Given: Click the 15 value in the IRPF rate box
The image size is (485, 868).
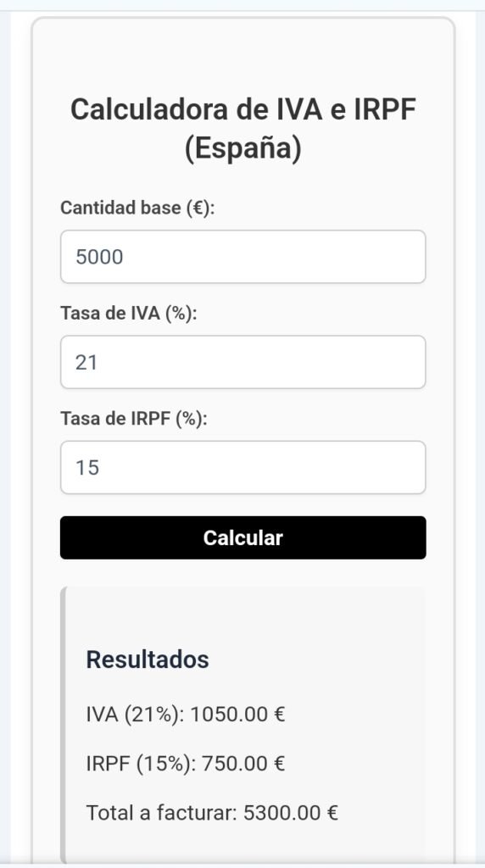Looking at the screenshot, I should (x=87, y=468).
